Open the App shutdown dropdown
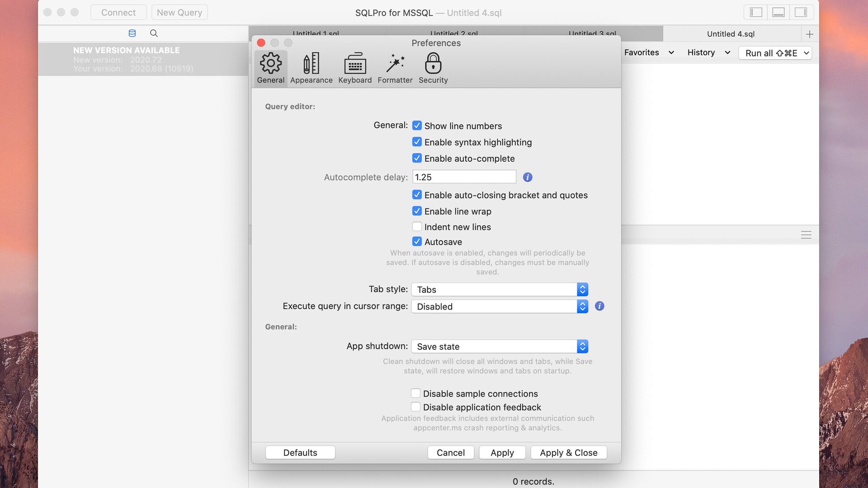Image resolution: width=868 pixels, height=488 pixels. click(x=500, y=347)
